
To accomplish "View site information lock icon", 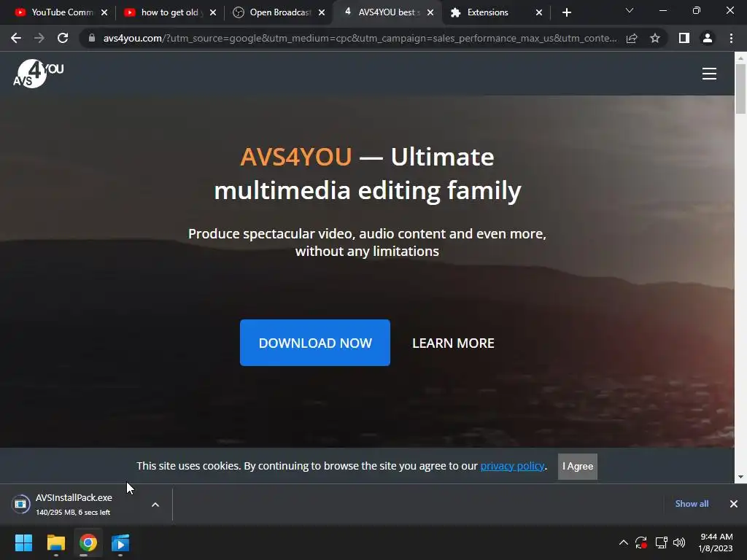I will 92,38.
